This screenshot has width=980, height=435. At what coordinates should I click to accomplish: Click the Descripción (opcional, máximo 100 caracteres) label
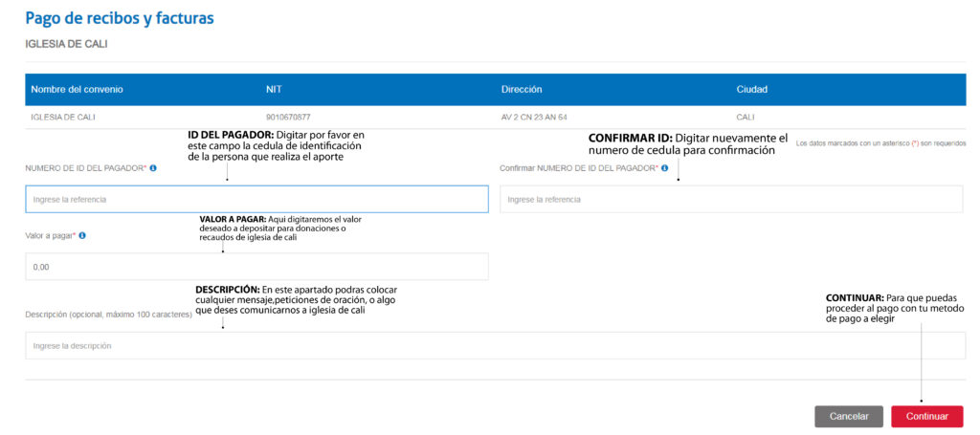(x=108, y=315)
